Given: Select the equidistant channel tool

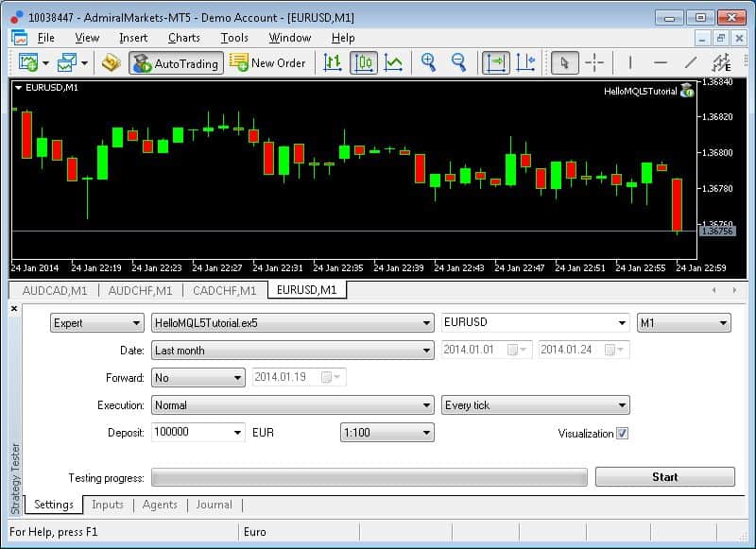Looking at the screenshot, I should click(x=721, y=62).
